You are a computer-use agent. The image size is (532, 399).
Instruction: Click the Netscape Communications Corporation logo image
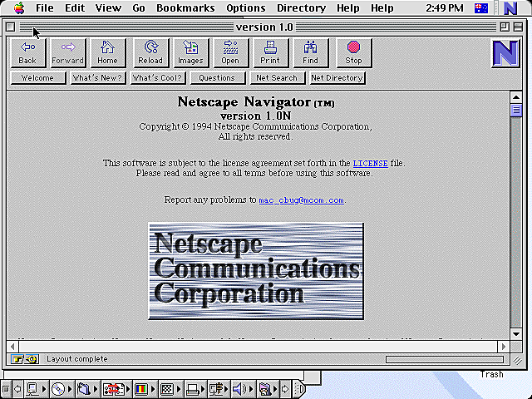256,271
